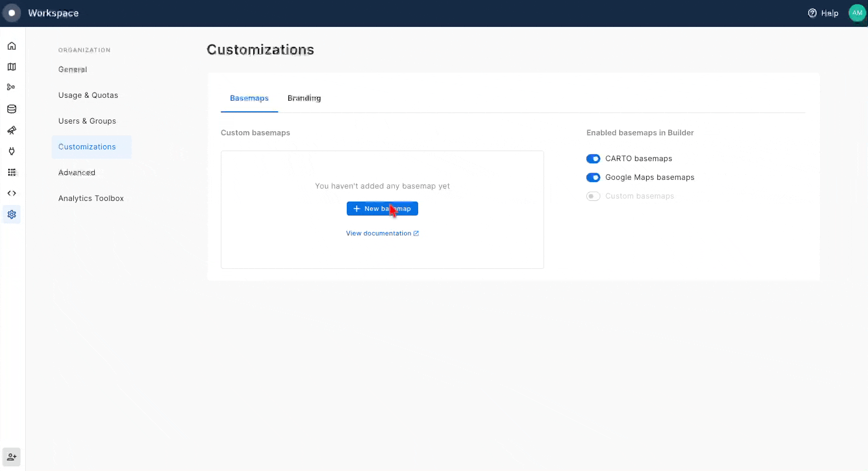The height and width of the screenshot is (471, 868).
Task: Open the Workflows icon in sidebar
Action: coord(12,87)
